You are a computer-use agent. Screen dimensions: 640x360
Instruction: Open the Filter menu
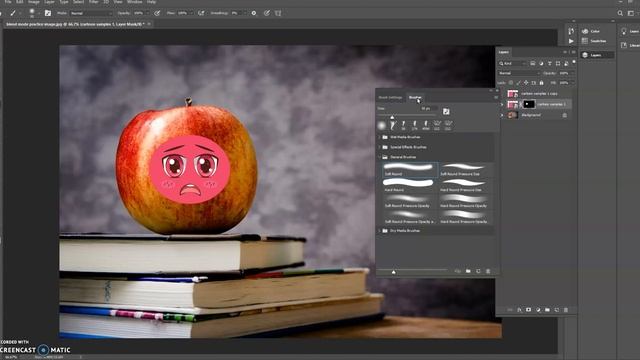[x=93, y=2]
